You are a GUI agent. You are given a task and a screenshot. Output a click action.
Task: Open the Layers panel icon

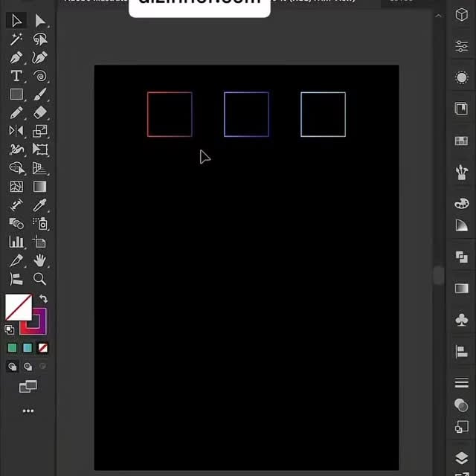(461, 457)
